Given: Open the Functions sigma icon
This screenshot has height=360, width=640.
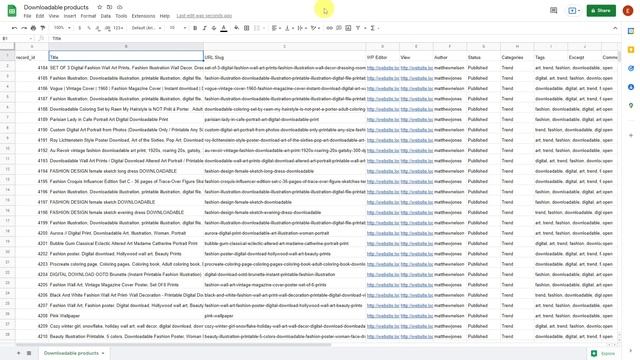Looking at the screenshot, I should point(373,28).
